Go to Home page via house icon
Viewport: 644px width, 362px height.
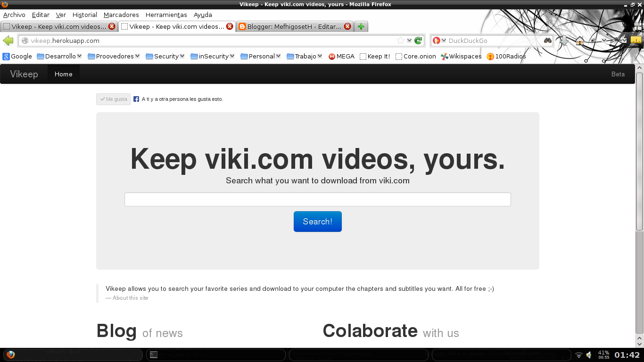pos(580,41)
